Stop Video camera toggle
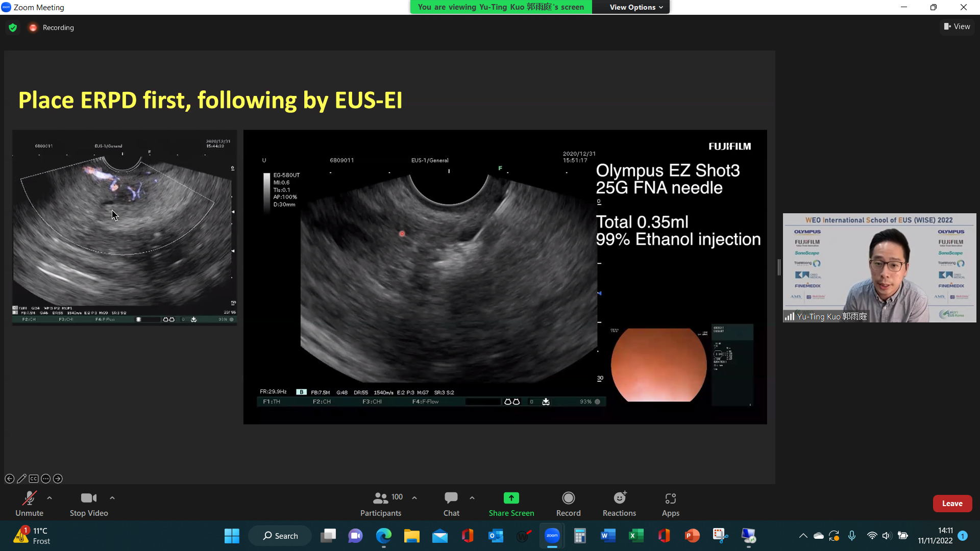The height and width of the screenshot is (551, 980). [89, 503]
